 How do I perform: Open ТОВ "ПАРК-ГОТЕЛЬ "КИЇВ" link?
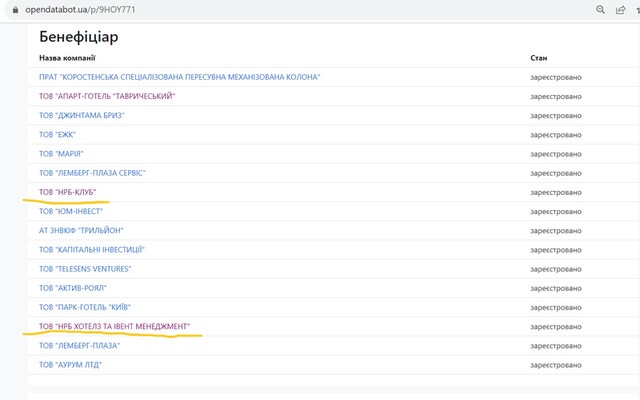point(85,307)
